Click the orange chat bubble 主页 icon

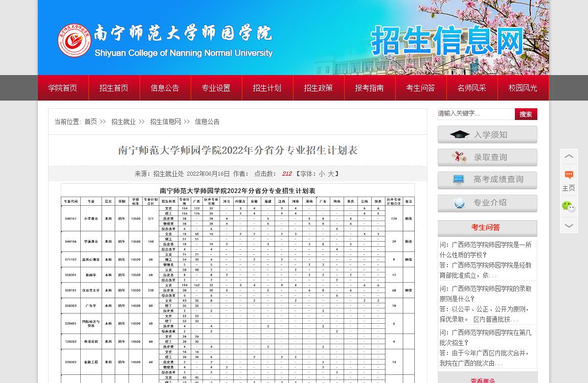point(569,175)
